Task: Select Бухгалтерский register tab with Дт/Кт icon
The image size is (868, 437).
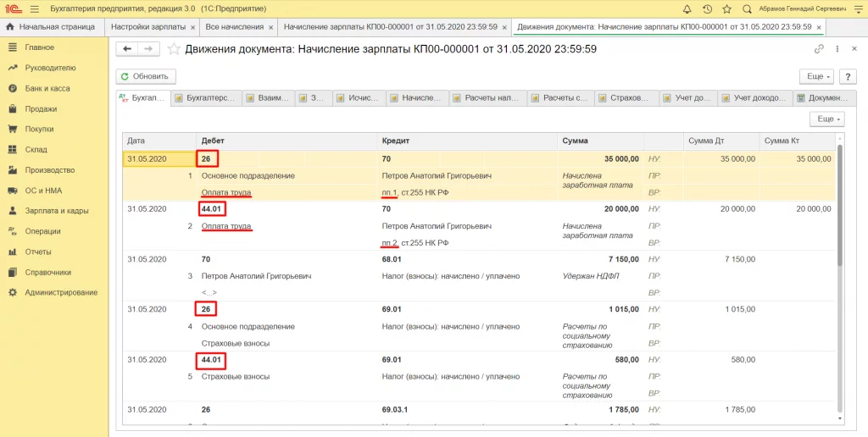Action: pyautogui.click(x=143, y=98)
